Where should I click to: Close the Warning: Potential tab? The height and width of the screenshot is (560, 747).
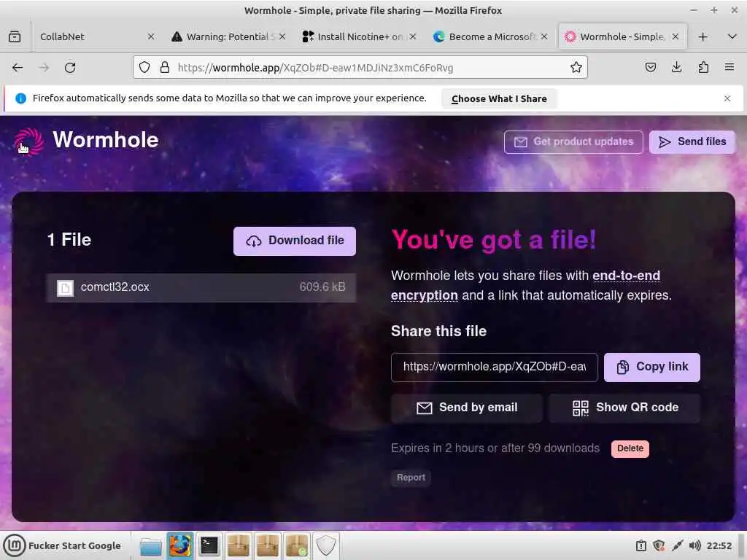[x=282, y=36]
